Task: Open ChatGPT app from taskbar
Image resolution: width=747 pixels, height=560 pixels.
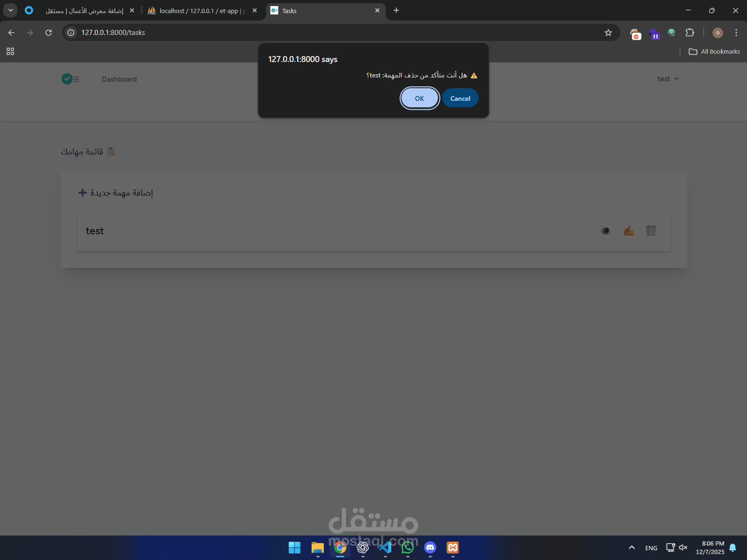Action: point(363,547)
